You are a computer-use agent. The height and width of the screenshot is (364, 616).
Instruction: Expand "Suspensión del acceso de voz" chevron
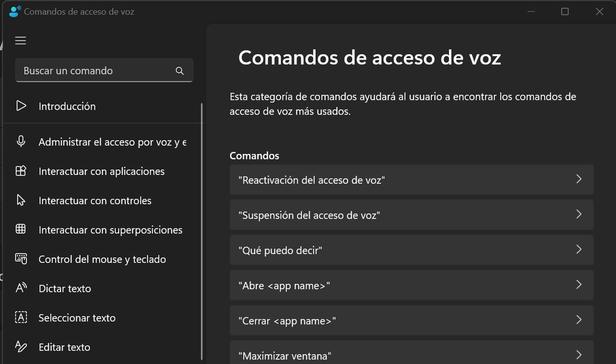[x=579, y=214]
